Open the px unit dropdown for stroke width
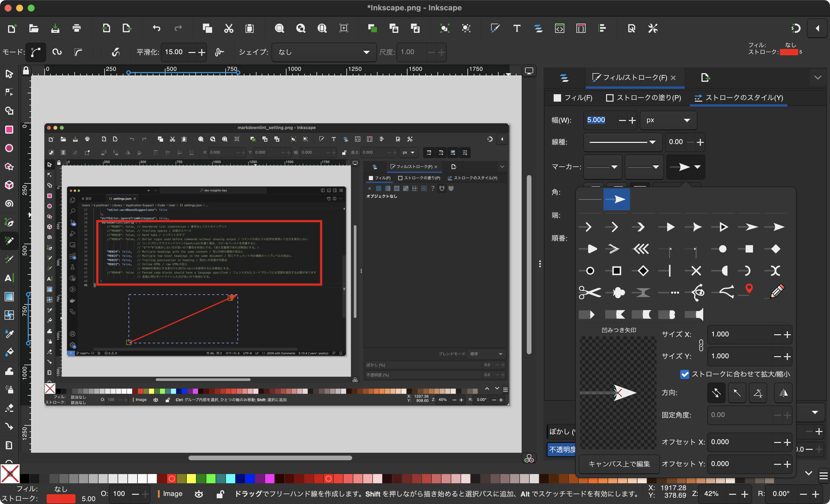 (668, 120)
